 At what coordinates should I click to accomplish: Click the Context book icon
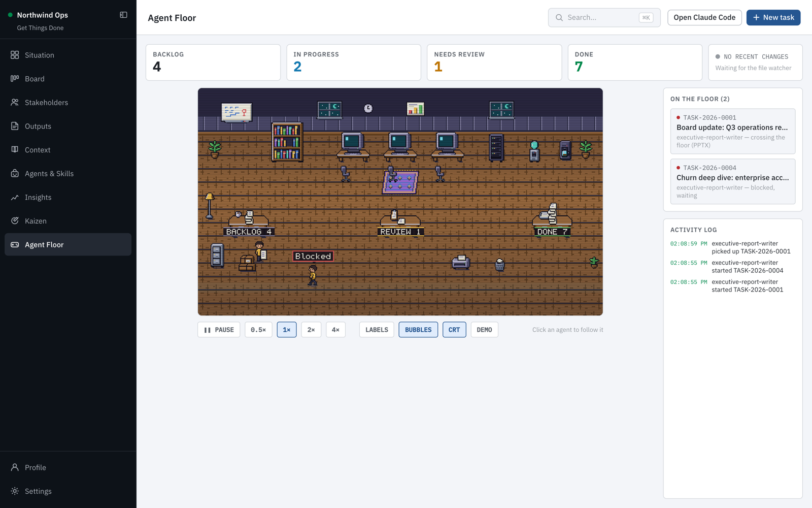tap(15, 150)
